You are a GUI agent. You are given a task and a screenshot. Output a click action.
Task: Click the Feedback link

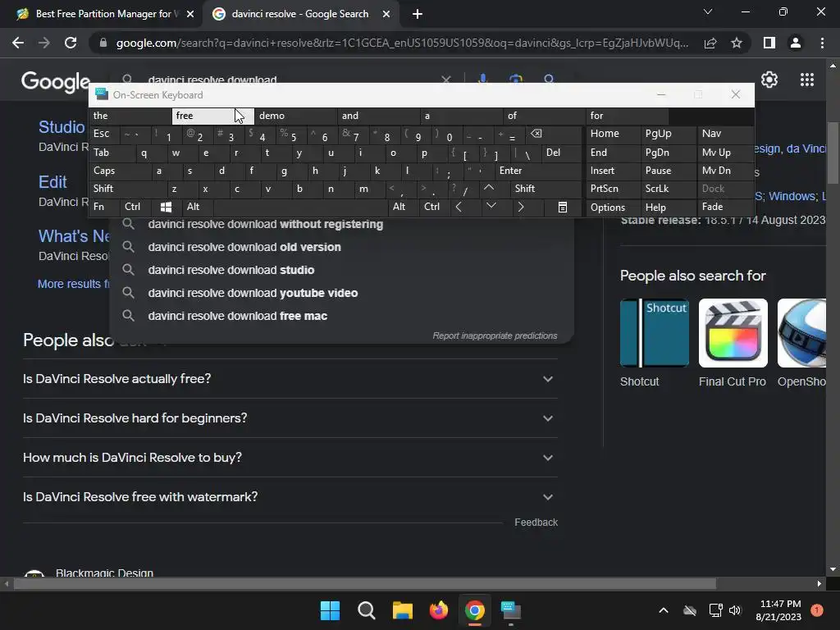pyautogui.click(x=536, y=523)
